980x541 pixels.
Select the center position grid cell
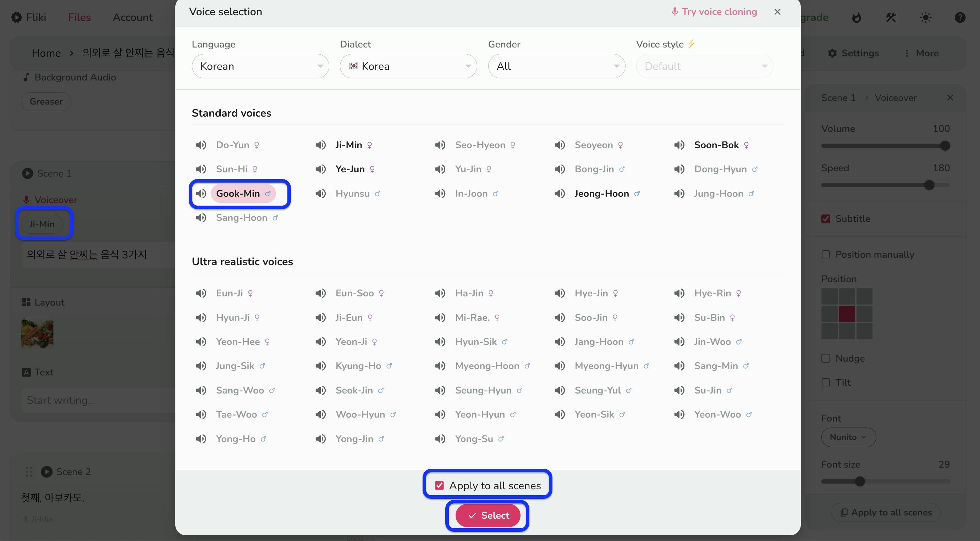pyautogui.click(x=847, y=314)
